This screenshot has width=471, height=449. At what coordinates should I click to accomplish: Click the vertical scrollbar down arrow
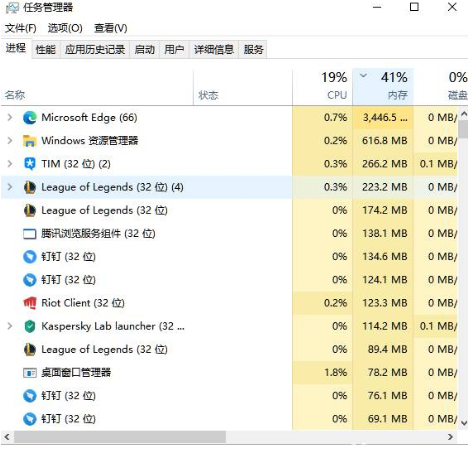click(x=463, y=423)
